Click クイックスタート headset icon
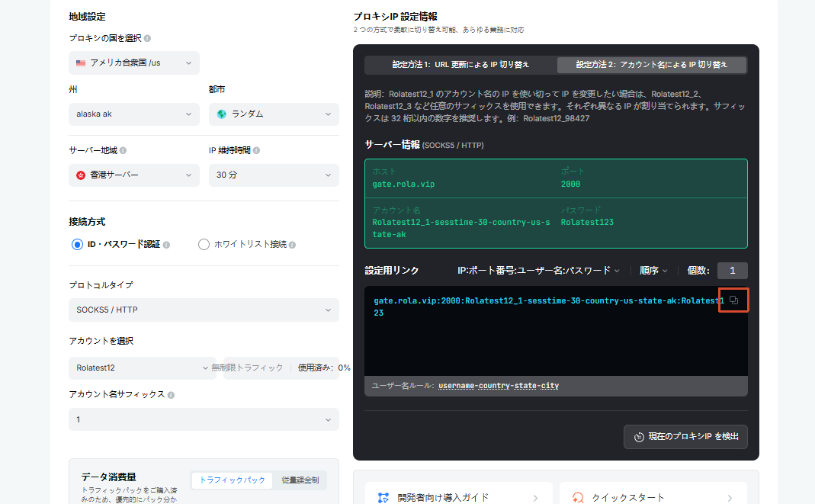Screen dimensions: 815x504 pos(577,497)
